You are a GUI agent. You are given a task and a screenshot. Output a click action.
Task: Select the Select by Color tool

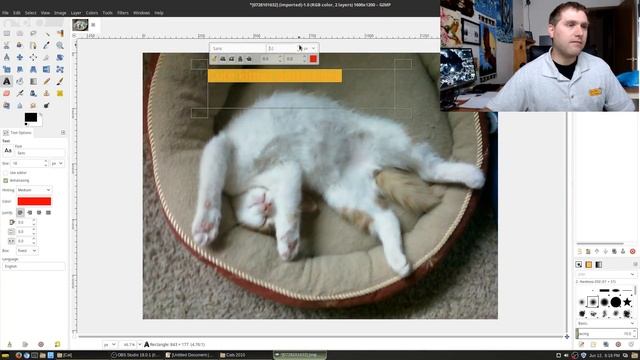click(x=60, y=33)
